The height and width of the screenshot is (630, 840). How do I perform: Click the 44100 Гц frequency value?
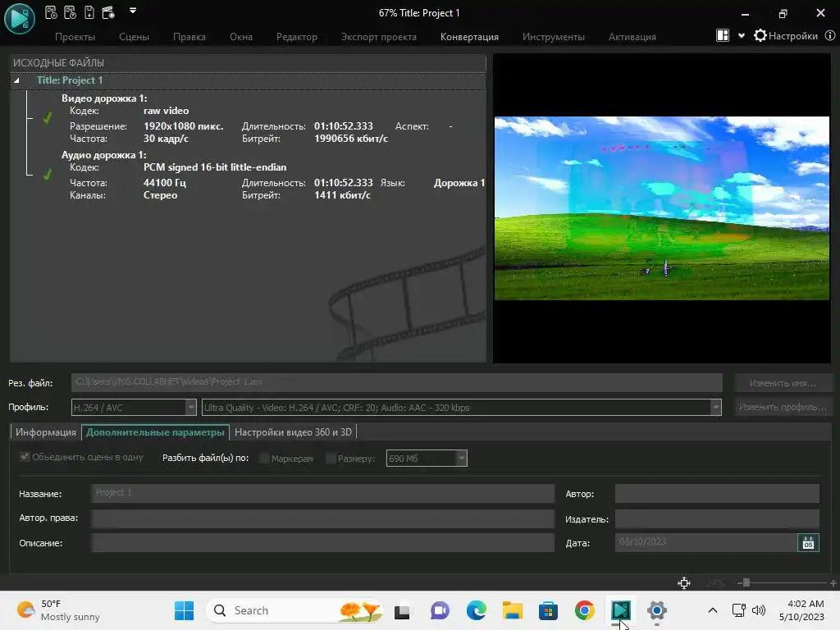point(164,183)
